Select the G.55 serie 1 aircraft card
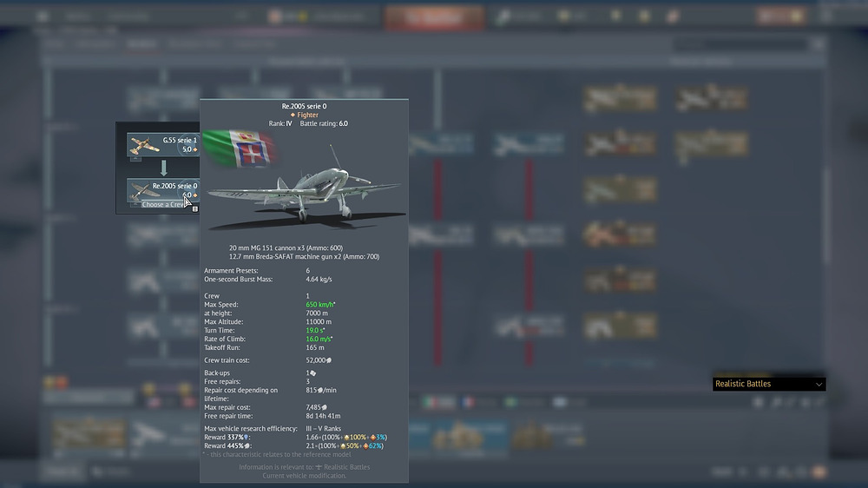 162,145
